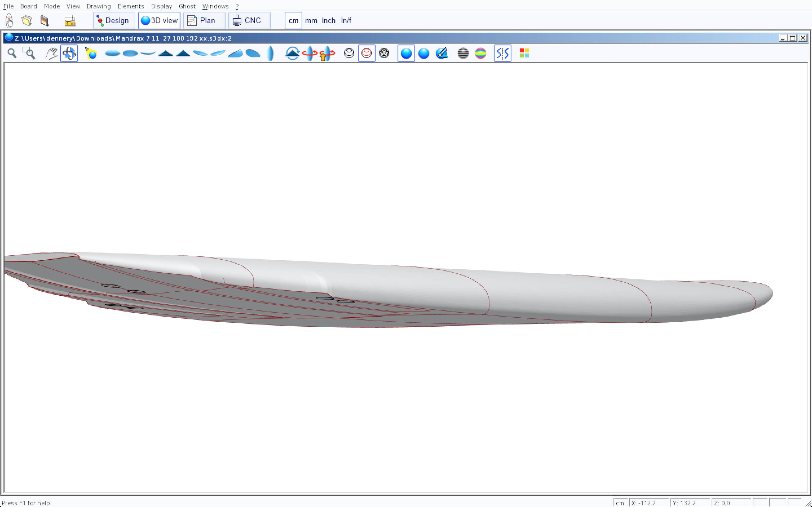Toggle the symmetry S|S button

click(502, 53)
